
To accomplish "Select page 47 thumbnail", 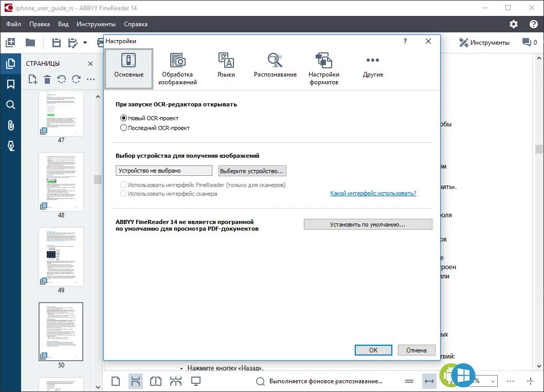I will click(61, 114).
